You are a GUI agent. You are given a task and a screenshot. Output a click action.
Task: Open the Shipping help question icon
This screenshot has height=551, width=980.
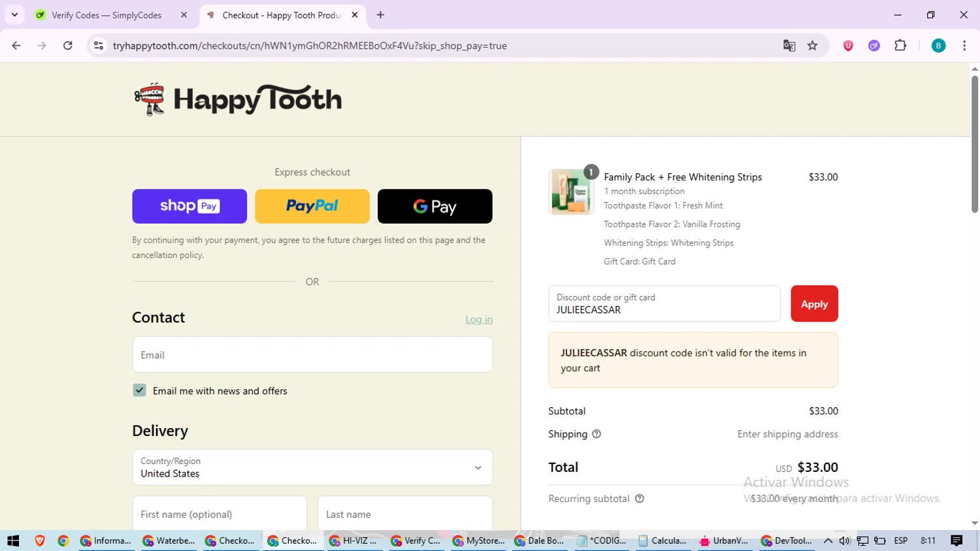click(x=596, y=434)
